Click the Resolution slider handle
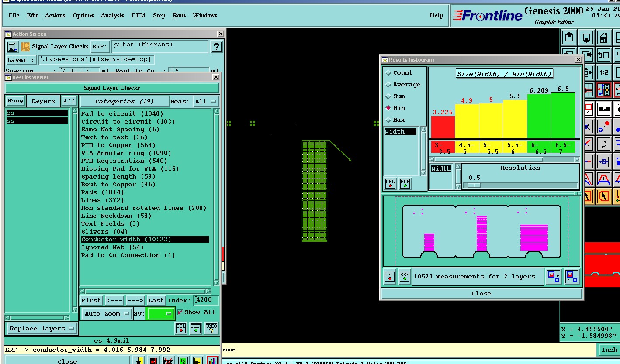This screenshot has width=620, height=364. point(474,185)
